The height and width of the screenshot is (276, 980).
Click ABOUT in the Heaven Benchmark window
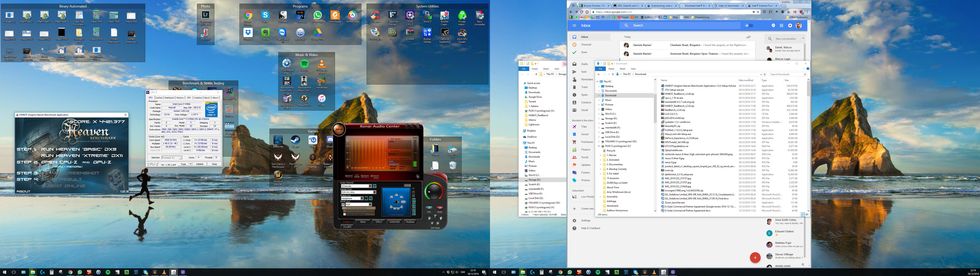(23, 191)
